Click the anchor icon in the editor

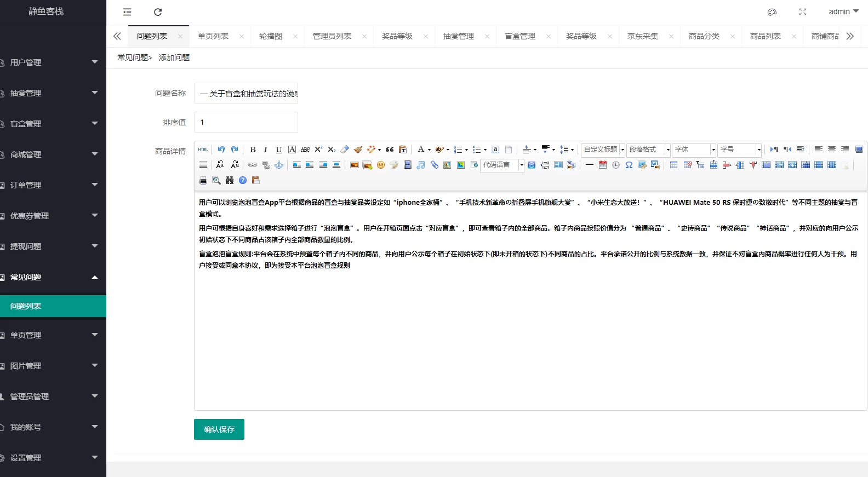coord(279,165)
